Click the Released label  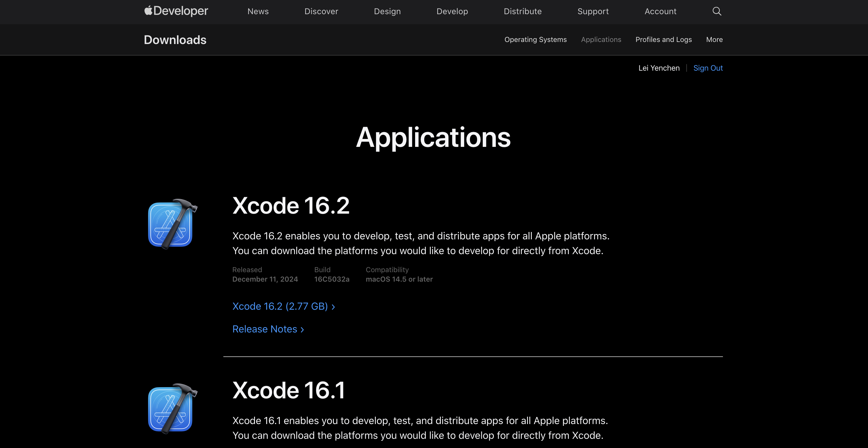(x=247, y=270)
